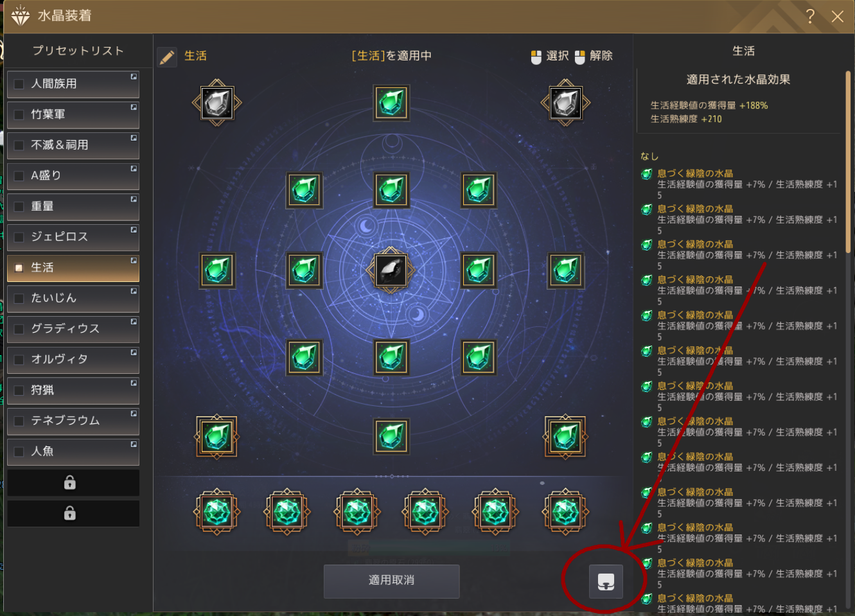This screenshot has width=855, height=616.
Task: Select the black crystal in the center slot
Action: click(391, 270)
